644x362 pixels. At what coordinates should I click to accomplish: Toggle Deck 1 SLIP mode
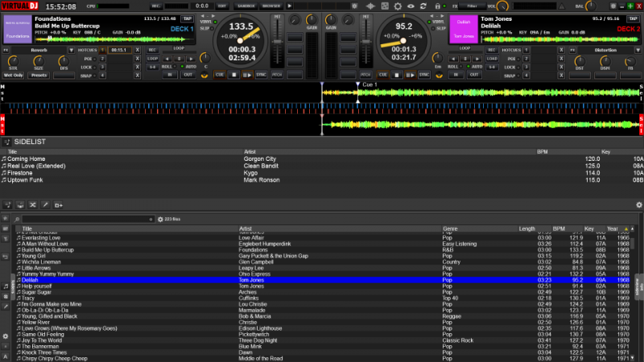click(205, 28)
